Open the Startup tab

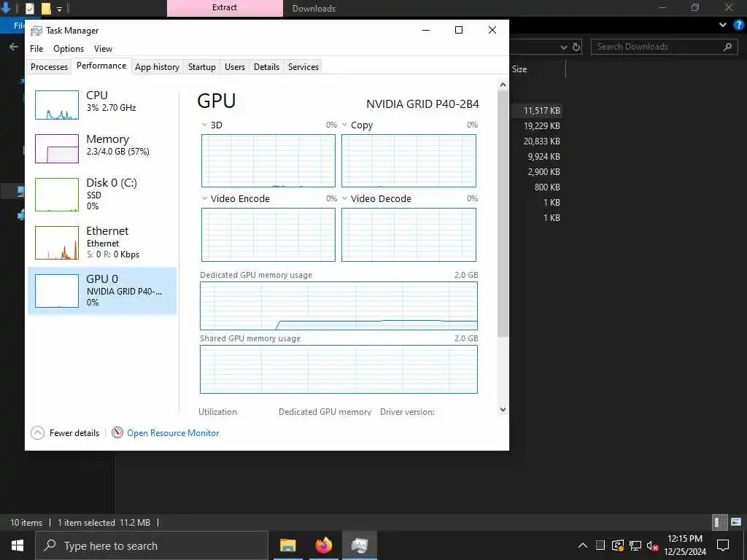click(201, 66)
